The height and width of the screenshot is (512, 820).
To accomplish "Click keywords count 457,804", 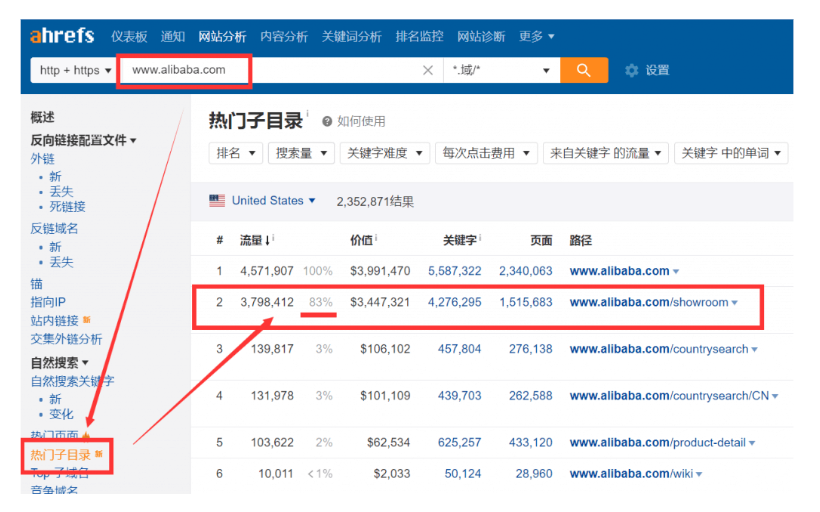I will pyautogui.click(x=459, y=349).
